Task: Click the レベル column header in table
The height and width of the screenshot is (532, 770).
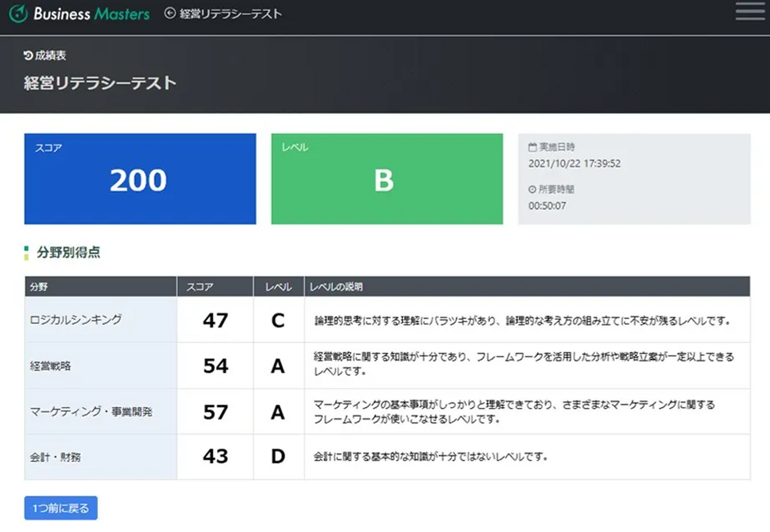Action: click(278, 287)
